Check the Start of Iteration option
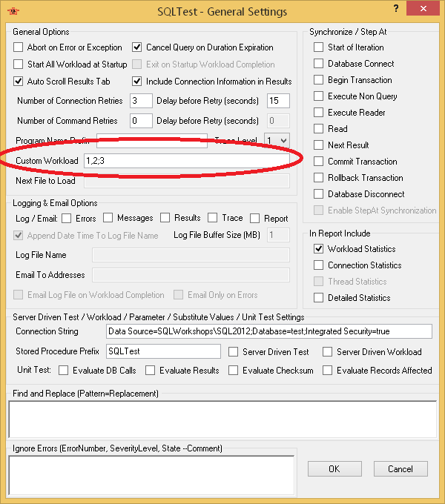The height and width of the screenshot is (504, 445). [x=319, y=47]
